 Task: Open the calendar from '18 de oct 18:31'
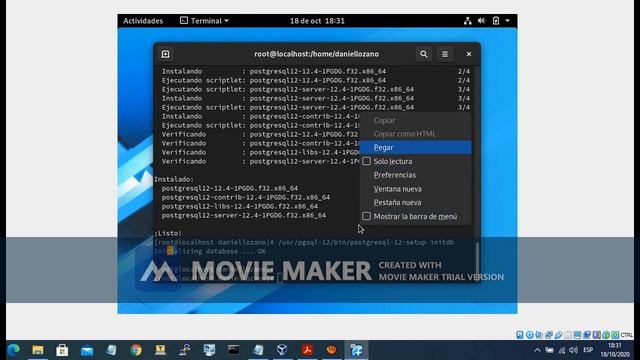click(317, 21)
